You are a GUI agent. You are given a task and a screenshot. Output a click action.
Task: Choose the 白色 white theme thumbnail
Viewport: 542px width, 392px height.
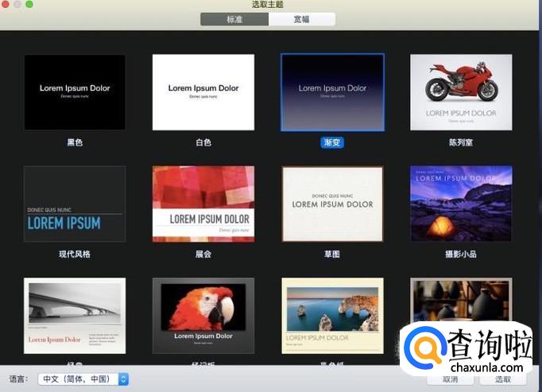pos(203,92)
